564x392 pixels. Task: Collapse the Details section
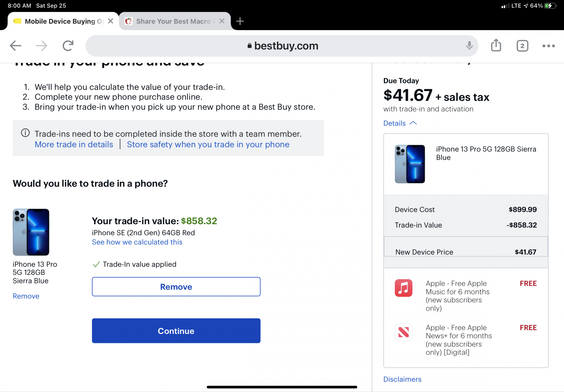coord(400,123)
